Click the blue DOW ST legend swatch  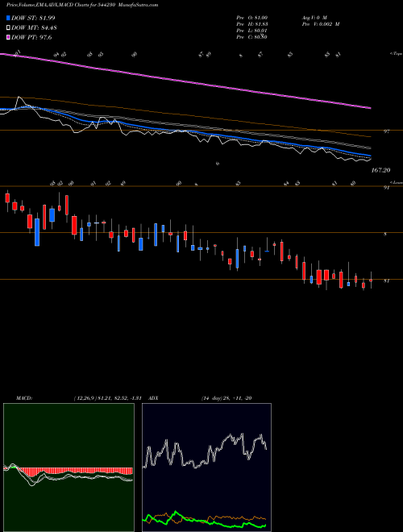[8, 18]
